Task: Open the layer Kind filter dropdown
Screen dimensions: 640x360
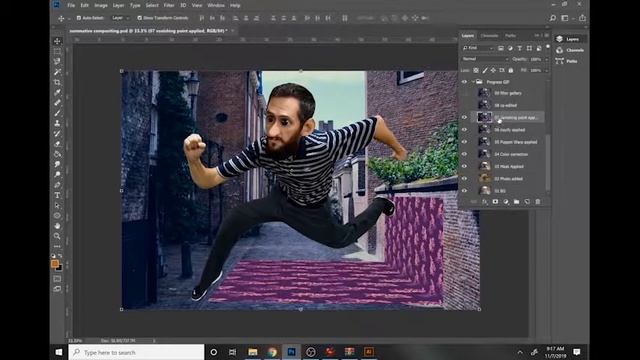Action: click(x=478, y=48)
